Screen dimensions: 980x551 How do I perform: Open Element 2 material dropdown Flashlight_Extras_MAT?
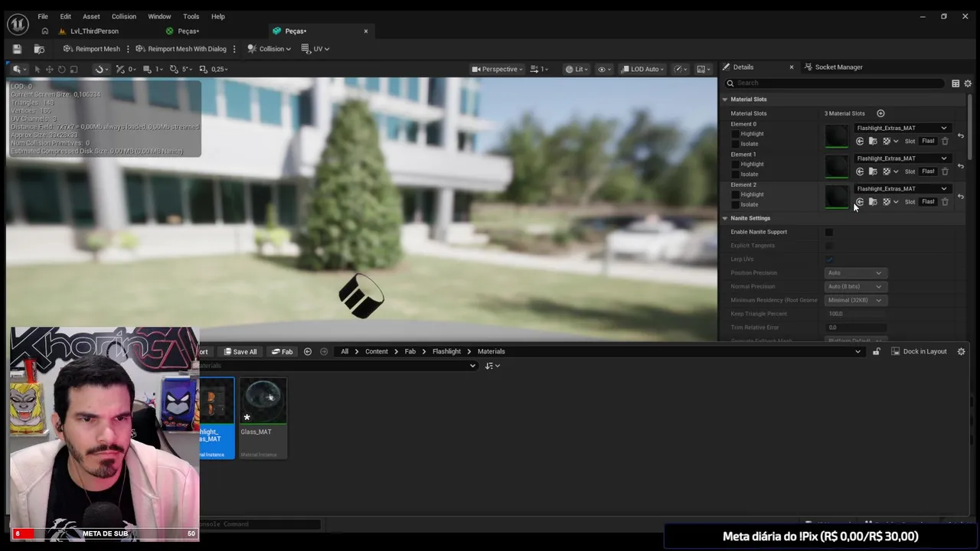(901, 188)
